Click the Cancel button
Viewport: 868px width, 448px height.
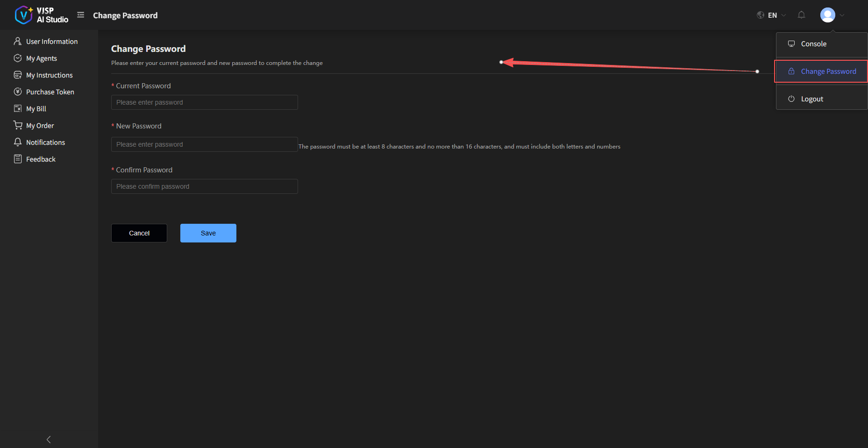point(139,233)
